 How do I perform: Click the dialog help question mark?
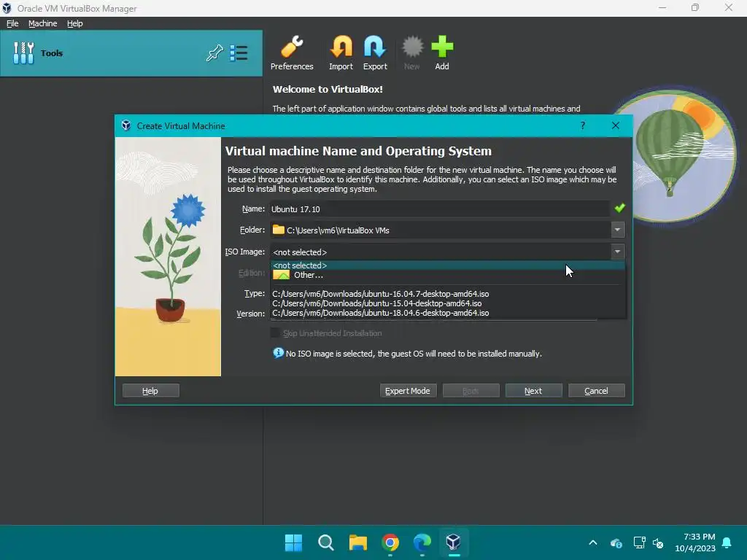(x=583, y=125)
